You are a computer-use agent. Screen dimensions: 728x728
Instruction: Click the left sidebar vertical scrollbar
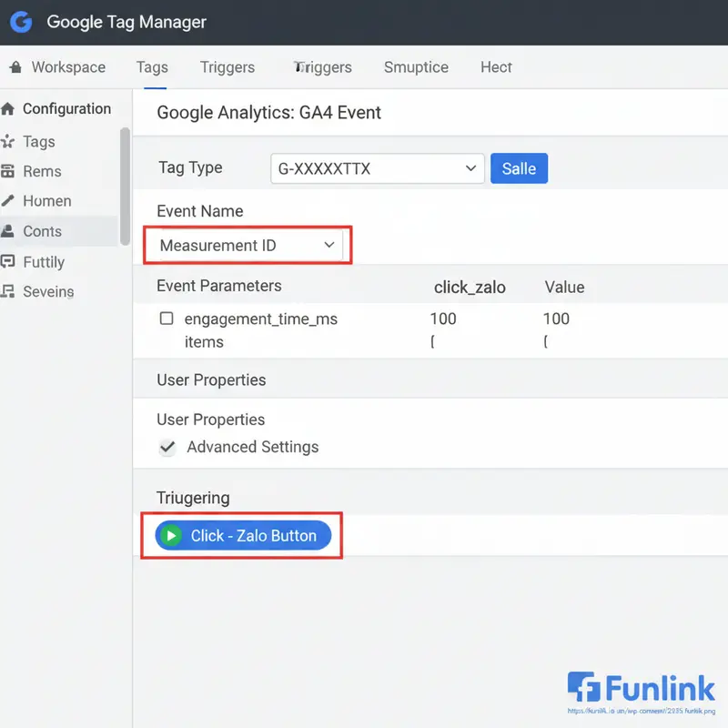(125, 187)
